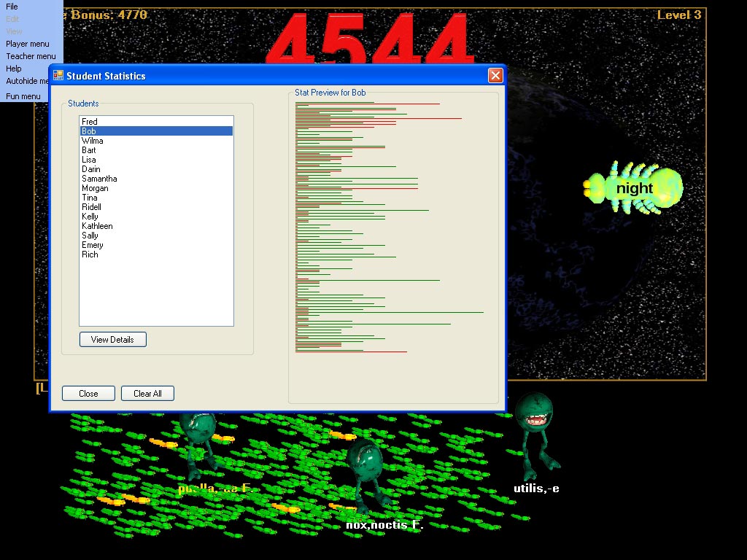Select student Fred in the list
The height and width of the screenshot is (560, 747).
(x=90, y=122)
